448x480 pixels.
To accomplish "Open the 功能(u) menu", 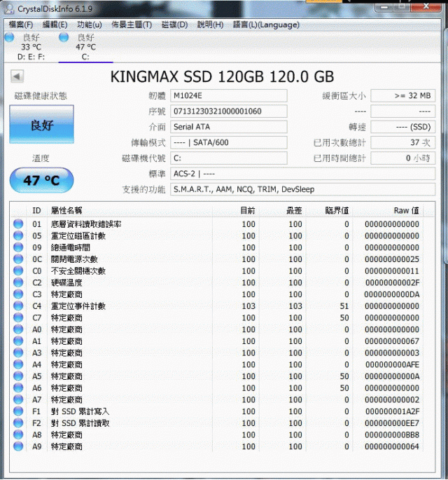I will [90, 25].
